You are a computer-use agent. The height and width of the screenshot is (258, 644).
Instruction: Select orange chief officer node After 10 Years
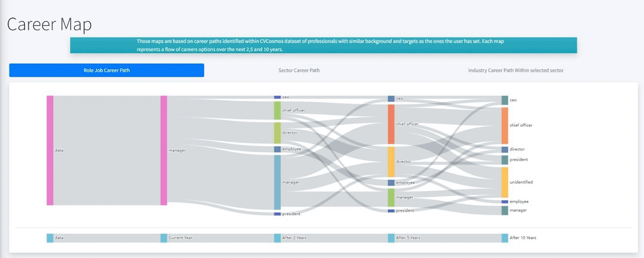(505, 126)
